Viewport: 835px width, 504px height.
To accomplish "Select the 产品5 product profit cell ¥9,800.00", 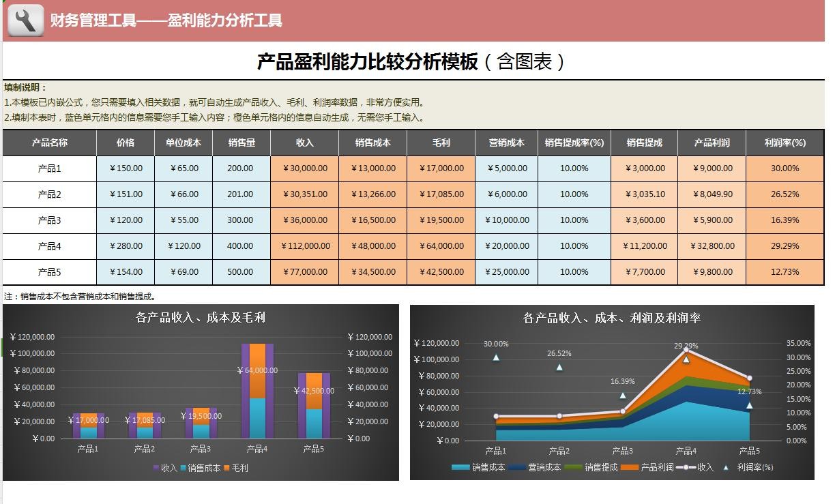I will (712, 272).
